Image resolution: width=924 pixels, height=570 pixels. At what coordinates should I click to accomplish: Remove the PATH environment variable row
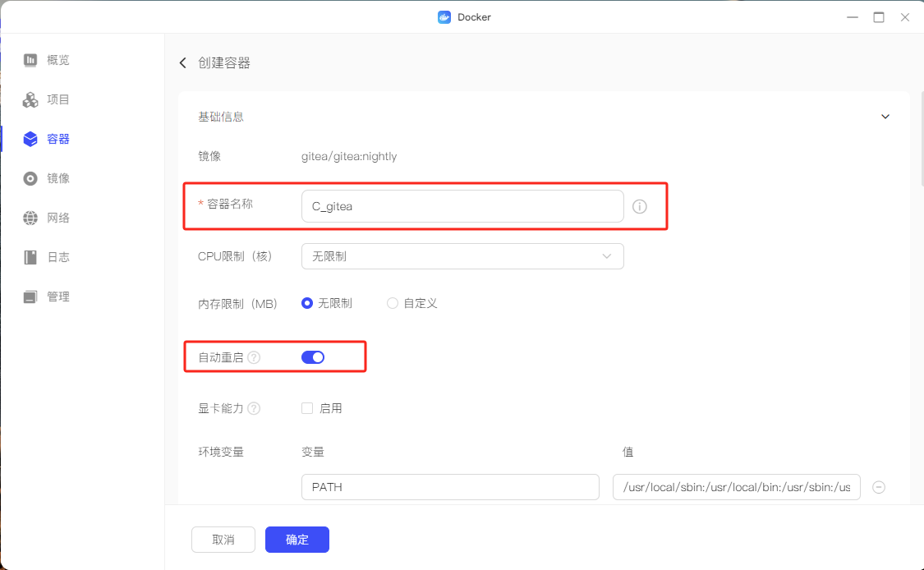point(879,488)
